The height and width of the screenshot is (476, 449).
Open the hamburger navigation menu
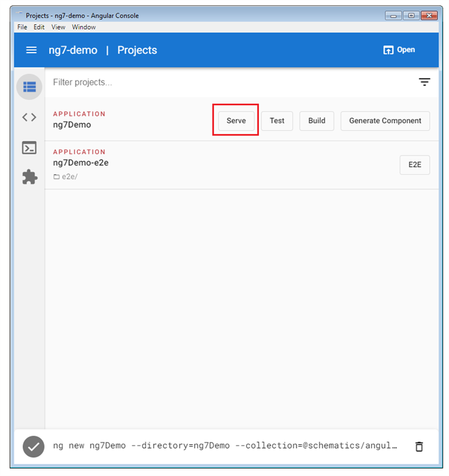pyautogui.click(x=31, y=50)
